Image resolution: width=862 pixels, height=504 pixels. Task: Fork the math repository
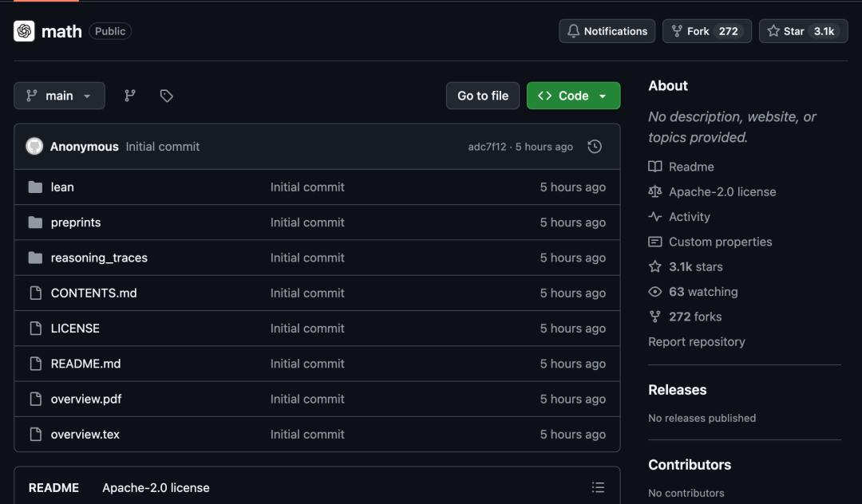pyautogui.click(x=707, y=31)
